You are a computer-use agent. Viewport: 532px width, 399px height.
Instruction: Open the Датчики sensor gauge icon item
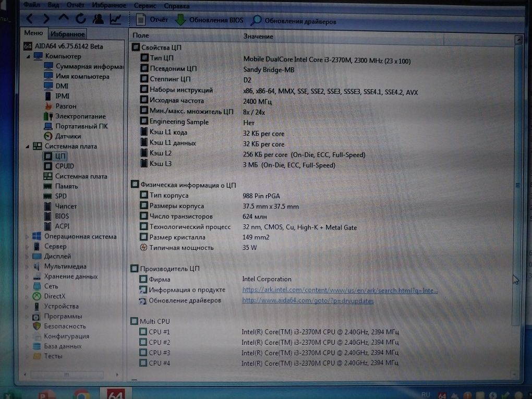tap(48, 137)
